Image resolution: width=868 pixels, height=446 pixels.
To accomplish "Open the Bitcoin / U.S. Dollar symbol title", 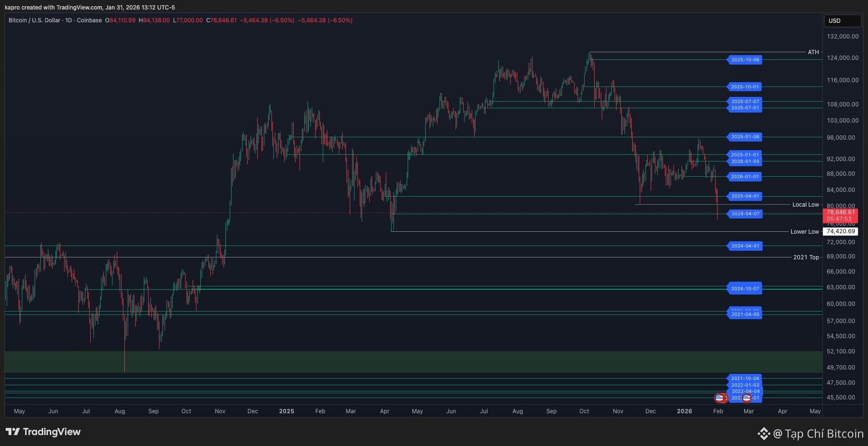I will pos(34,20).
